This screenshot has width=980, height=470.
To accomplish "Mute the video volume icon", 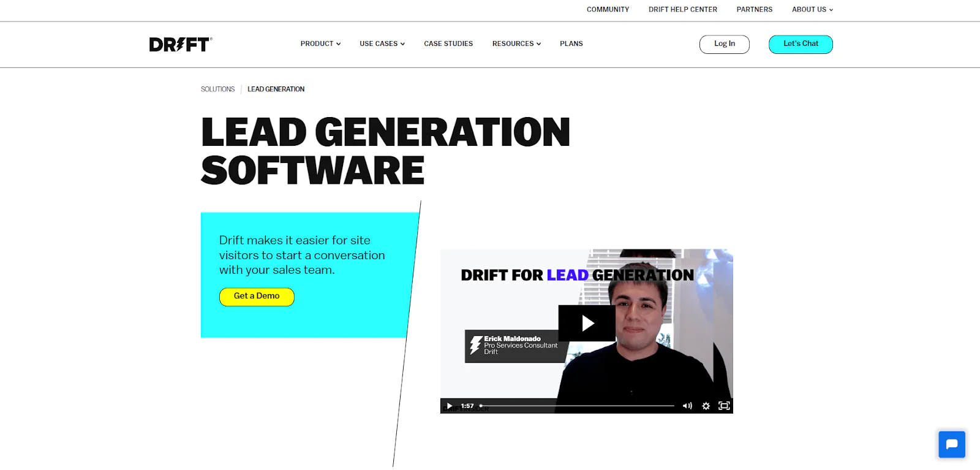I will click(x=687, y=406).
